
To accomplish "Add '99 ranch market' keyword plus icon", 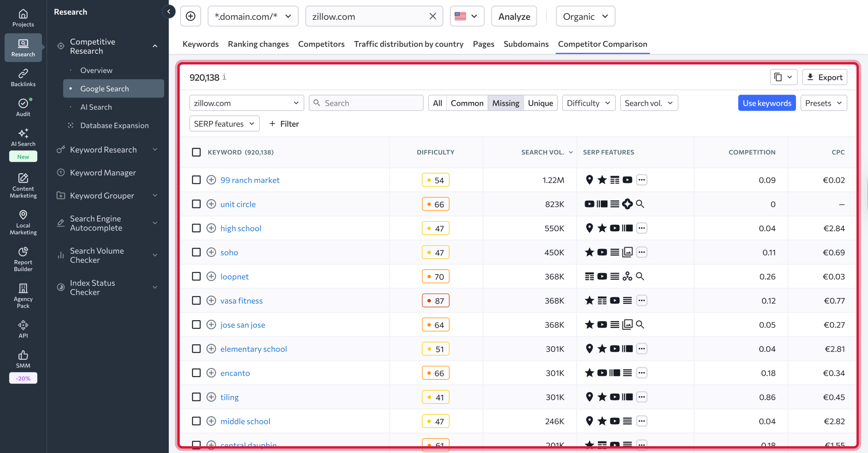I will [x=211, y=180].
